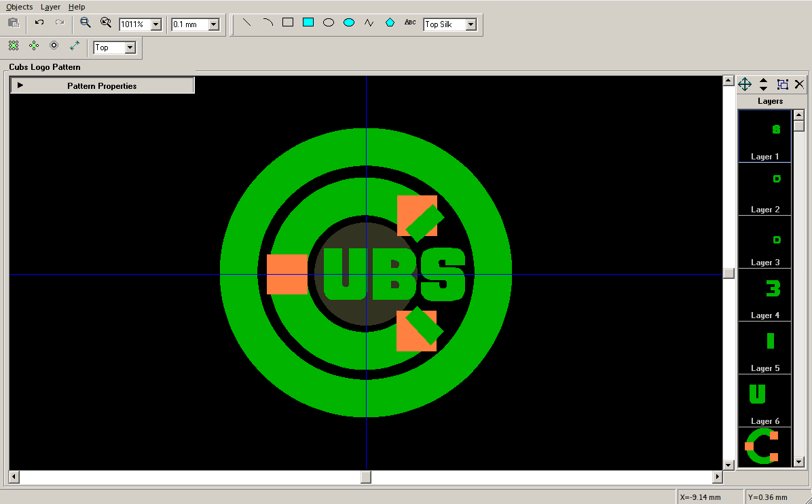Select the Filled Rectangle drawing tool
Viewport: 812px width, 504px height.
[x=308, y=22]
